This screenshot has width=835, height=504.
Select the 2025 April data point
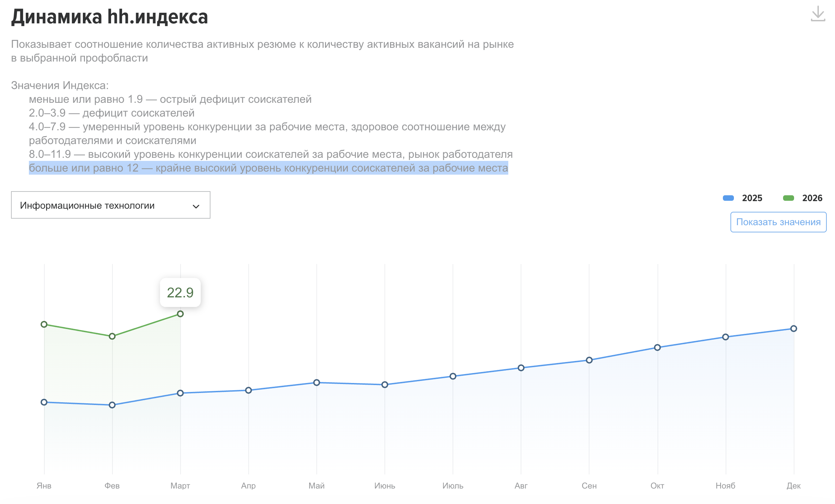pyautogui.click(x=248, y=390)
